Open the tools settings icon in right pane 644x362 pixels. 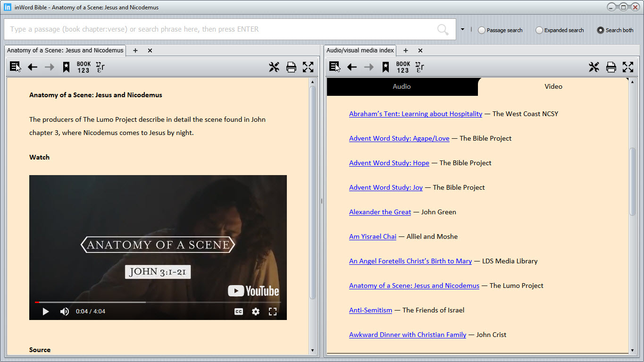pyautogui.click(x=594, y=67)
